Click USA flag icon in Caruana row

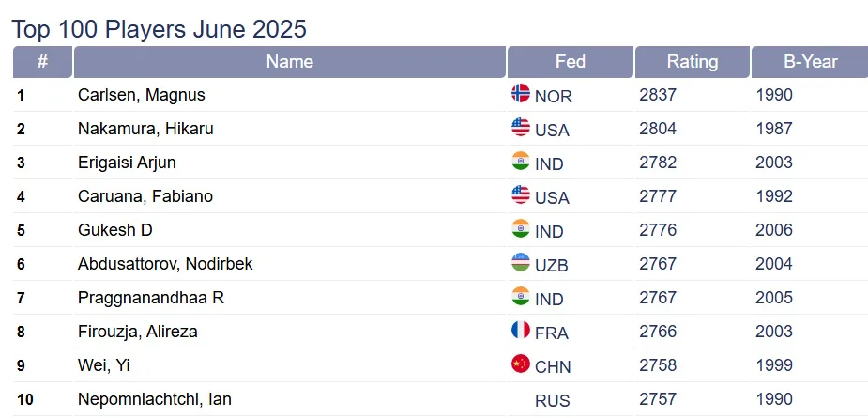pos(521,194)
